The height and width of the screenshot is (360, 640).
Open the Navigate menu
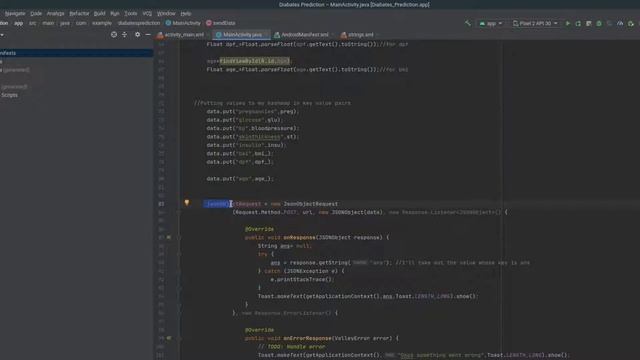point(15,13)
